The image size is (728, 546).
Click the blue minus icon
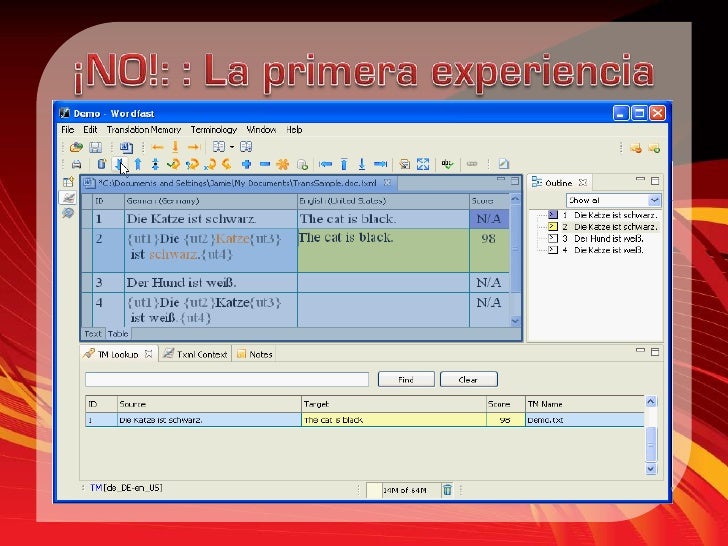coord(265,164)
